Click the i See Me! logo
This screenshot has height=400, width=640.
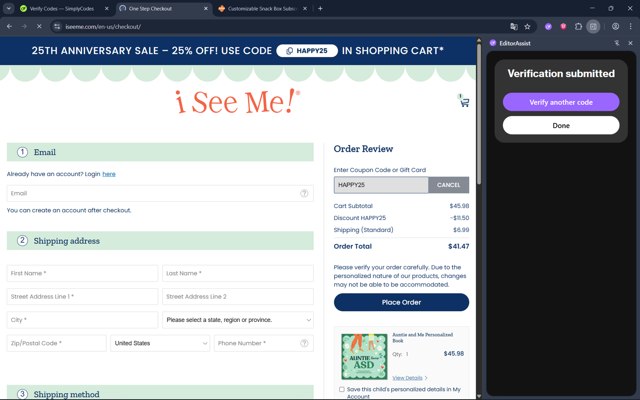[238, 102]
